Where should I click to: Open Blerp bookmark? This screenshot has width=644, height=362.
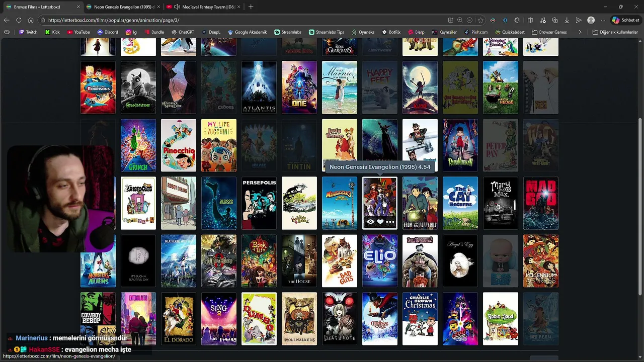[416, 32]
